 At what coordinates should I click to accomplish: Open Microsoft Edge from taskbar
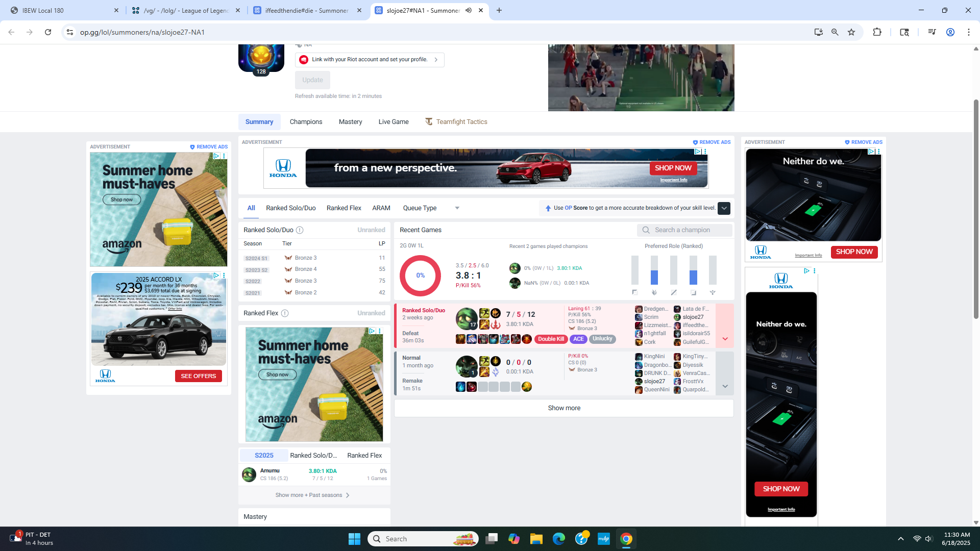[x=559, y=539]
